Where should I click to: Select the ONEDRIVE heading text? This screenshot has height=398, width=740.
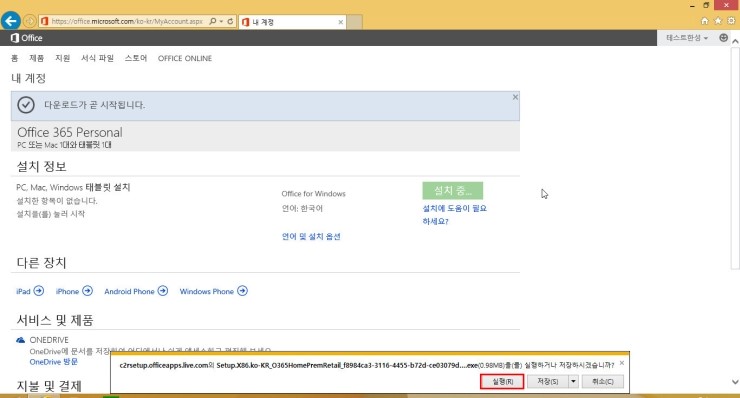point(49,340)
